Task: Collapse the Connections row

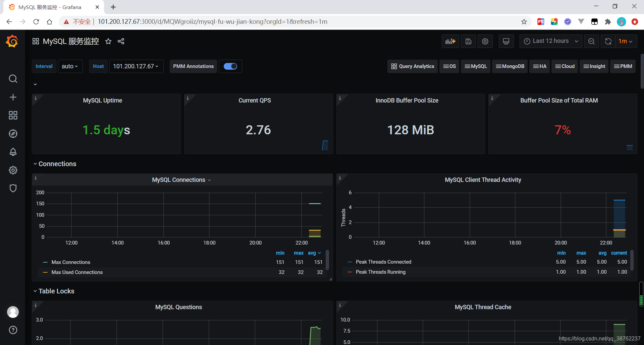Action: tap(57, 164)
